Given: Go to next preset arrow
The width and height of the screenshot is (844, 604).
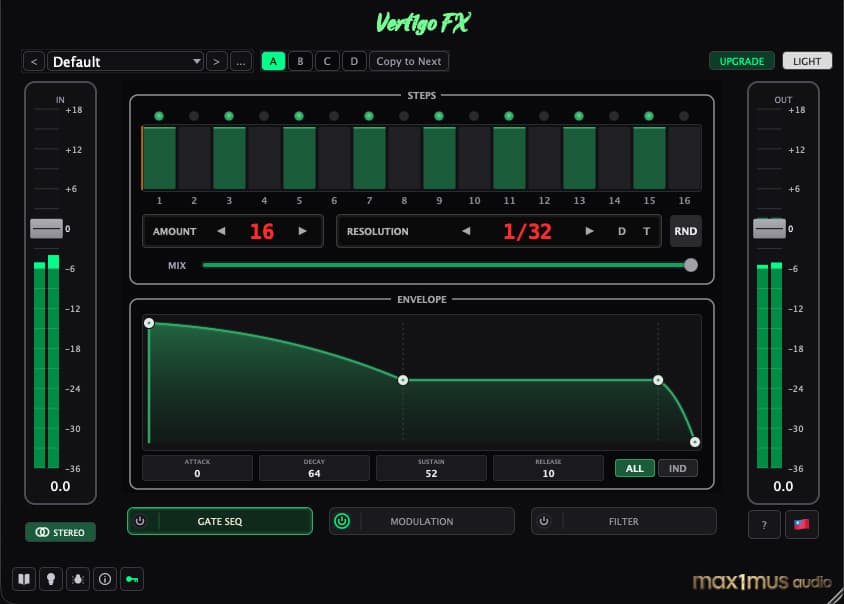Looking at the screenshot, I should 216,61.
